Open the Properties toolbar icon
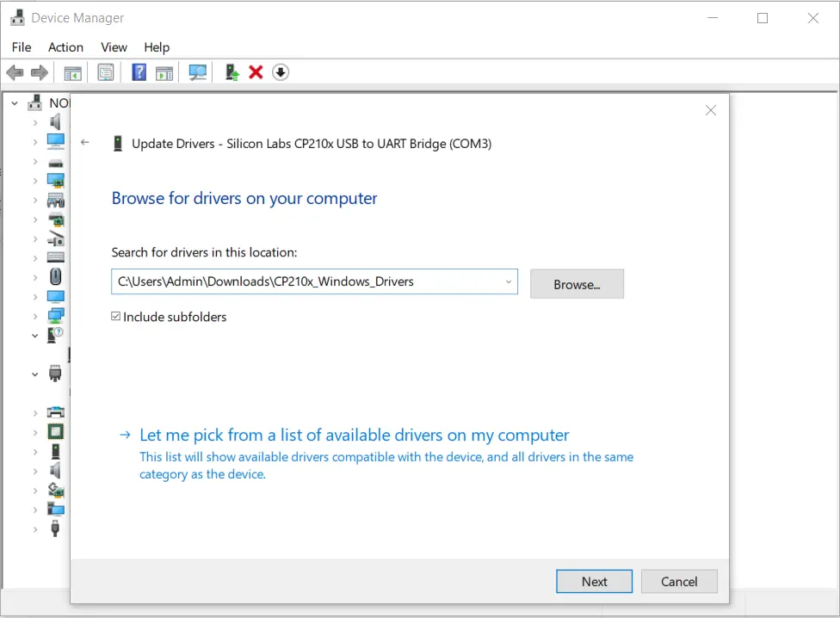The image size is (840, 618). click(106, 72)
